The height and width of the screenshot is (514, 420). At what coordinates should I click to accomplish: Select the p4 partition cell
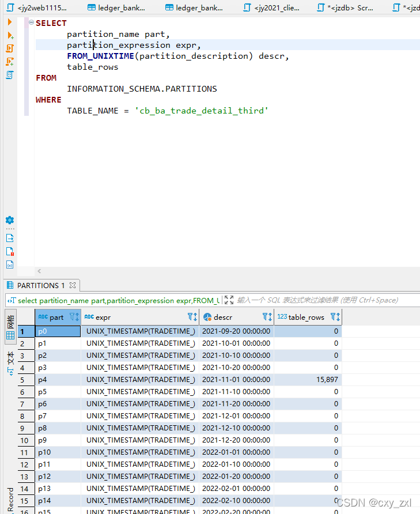click(x=58, y=380)
